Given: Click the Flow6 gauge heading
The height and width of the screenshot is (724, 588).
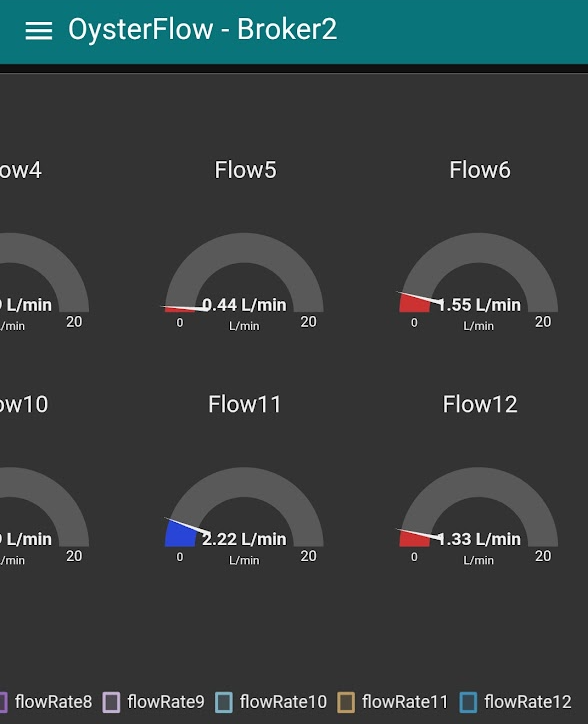Looking at the screenshot, I should pyautogui.click(x=480, y=170).
